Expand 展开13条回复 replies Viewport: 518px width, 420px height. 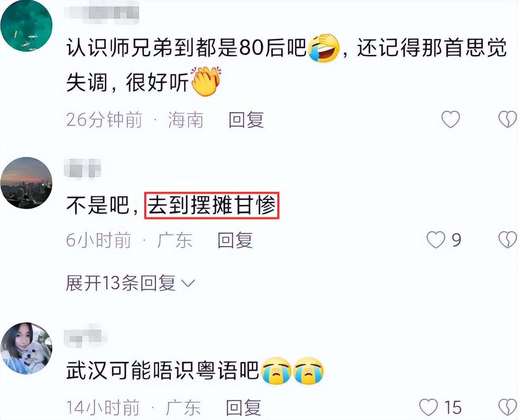(x=130, y=283)
